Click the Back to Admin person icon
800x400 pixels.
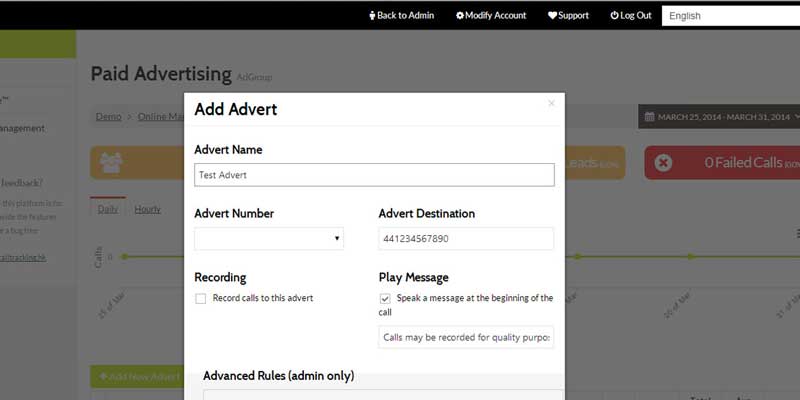point(372,15)
